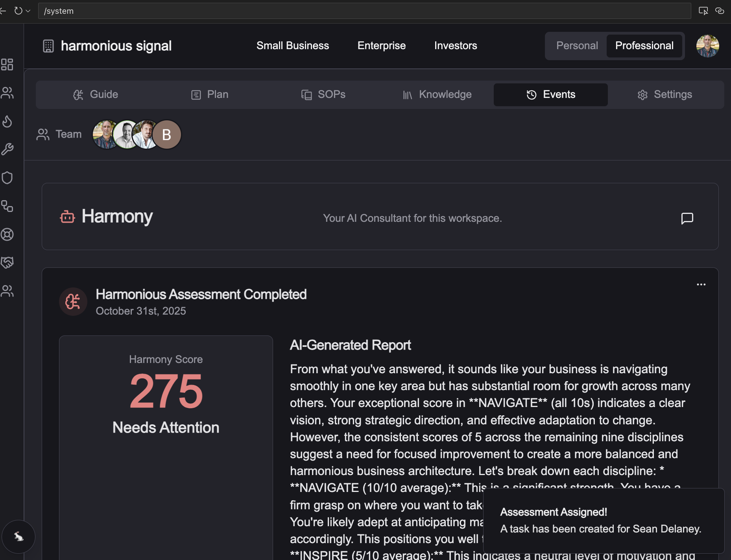Screen dimensions: 731x560
Task: Switch workspace to Personal mode
Action: pyautogui.click(x=577, y=46)
